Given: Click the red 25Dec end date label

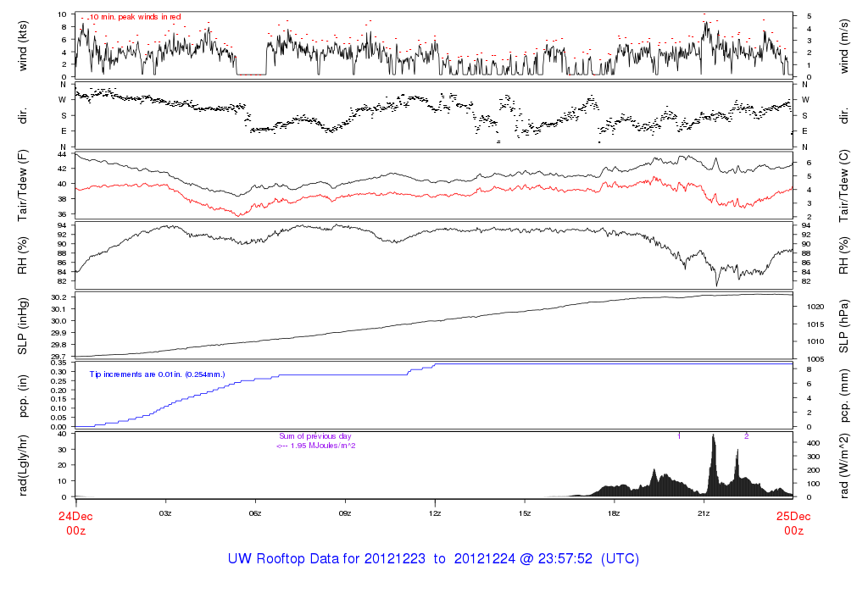Looking at the screenshot, I should point(793,514).
